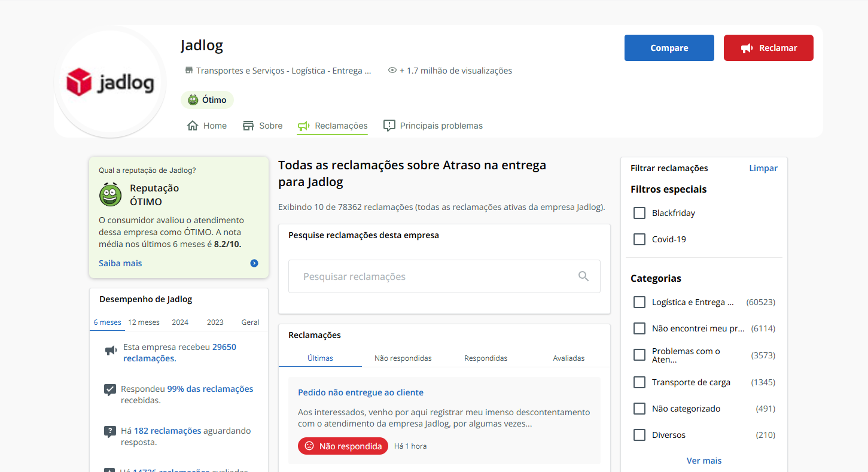Switch to the Avaliadas tab

click(569, 358)
